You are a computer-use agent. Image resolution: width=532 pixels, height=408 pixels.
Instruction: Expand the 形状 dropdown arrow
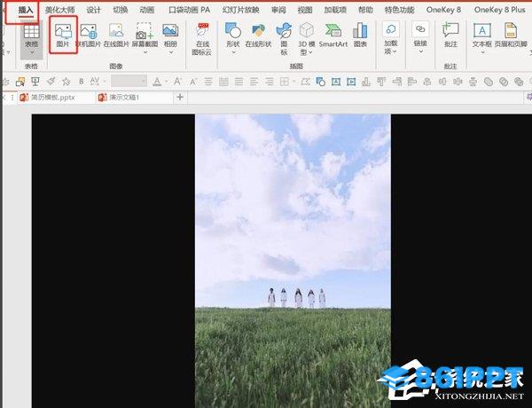233,52
